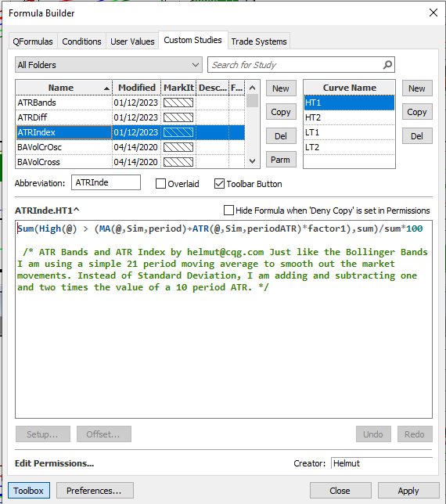Open the All Folders dropdown
Screen dimensions: 446x504
[x=109, y=65]
